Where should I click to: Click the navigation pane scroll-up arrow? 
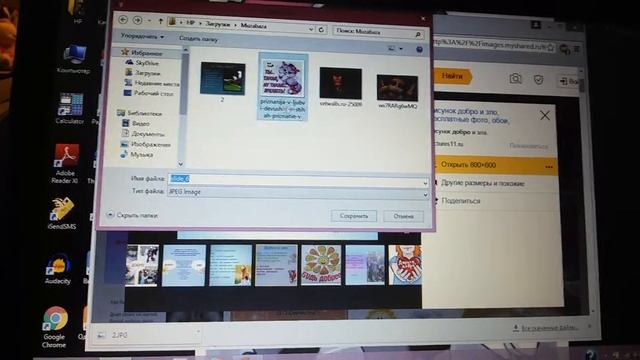tap(185, 50)
